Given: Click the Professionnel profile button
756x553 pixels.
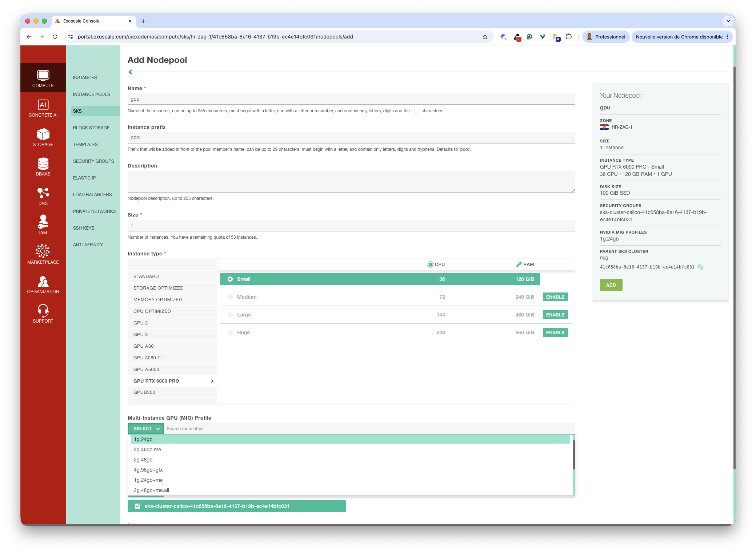Looking at the screenshot, I should (606, 37).
